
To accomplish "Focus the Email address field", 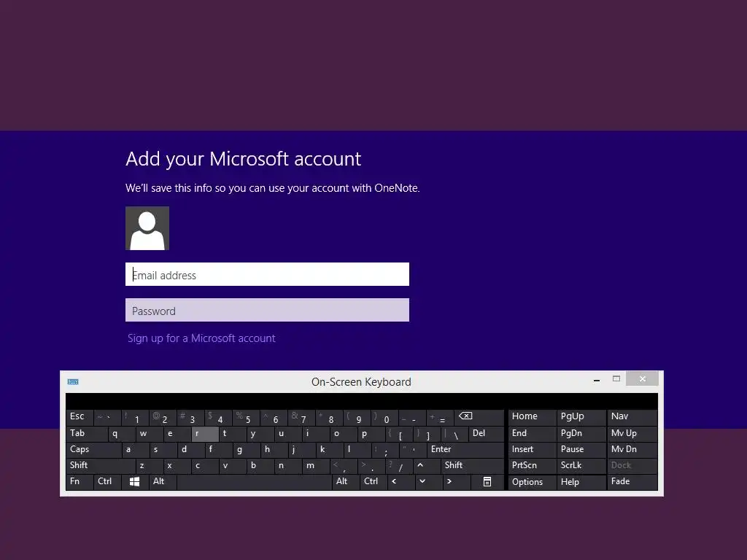I will point(267,274).
